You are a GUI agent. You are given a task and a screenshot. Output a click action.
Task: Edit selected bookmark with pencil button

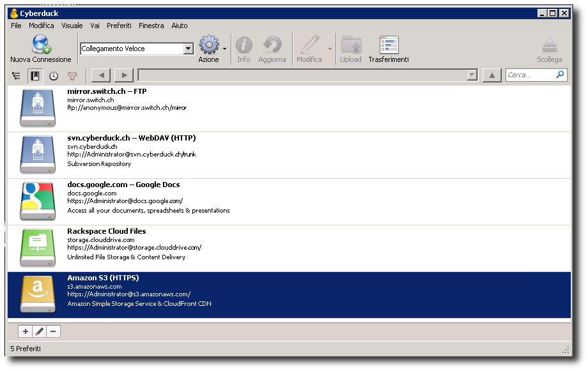[40, 331]
